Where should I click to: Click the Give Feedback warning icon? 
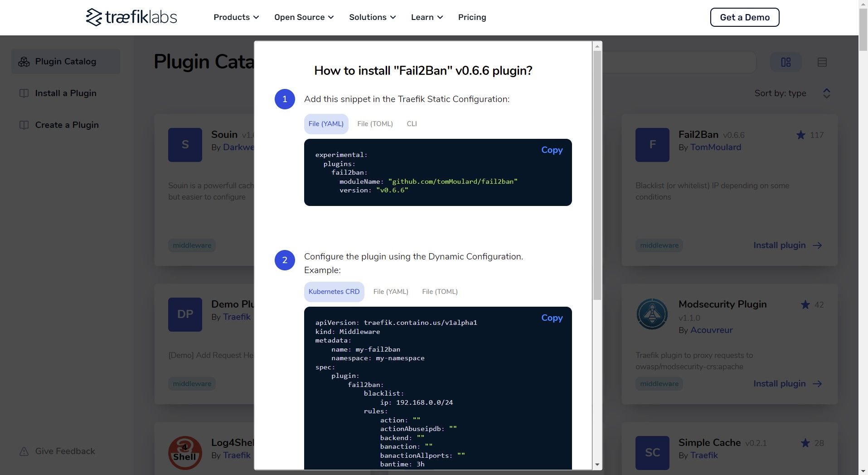click(x=24, y=451)
